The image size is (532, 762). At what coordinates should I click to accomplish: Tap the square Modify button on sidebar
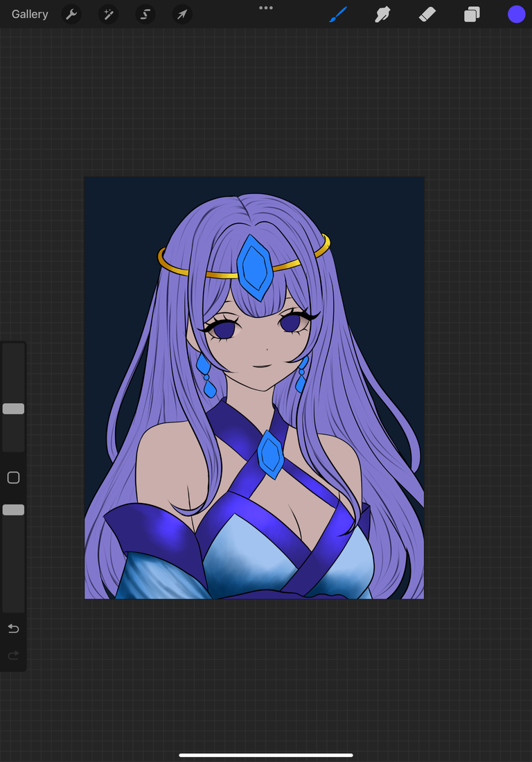tap(14, 478)
